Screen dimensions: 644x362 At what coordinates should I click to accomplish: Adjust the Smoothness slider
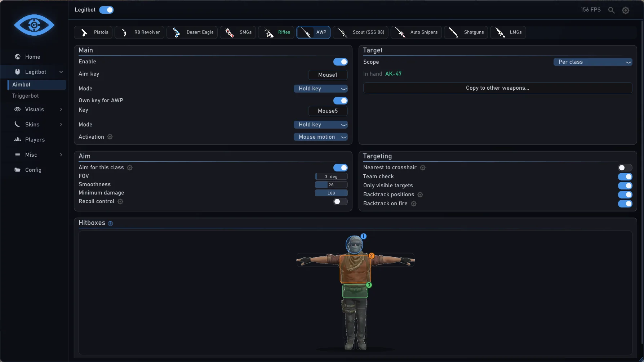[x=331, y=185]
